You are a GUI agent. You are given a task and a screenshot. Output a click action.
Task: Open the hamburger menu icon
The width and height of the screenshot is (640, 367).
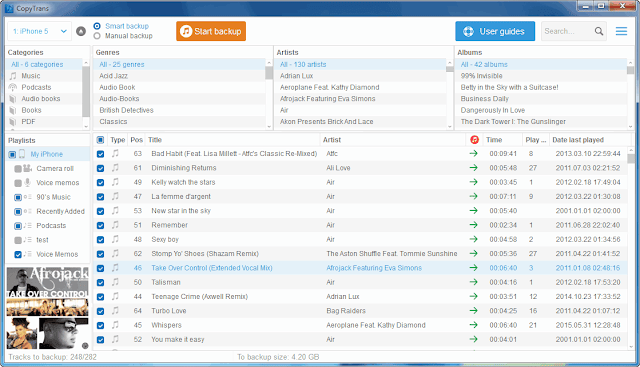pos(621,31)
